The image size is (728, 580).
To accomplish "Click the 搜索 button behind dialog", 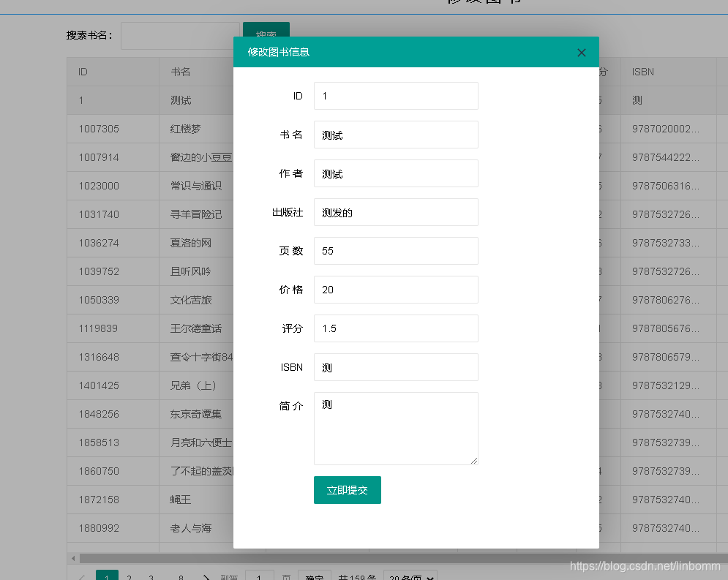I will (266, 29).
